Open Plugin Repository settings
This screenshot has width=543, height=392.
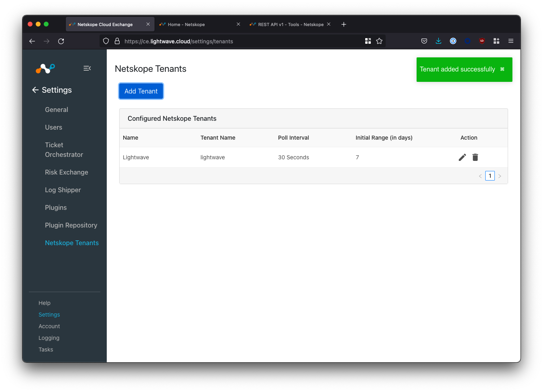pos(71,225)
